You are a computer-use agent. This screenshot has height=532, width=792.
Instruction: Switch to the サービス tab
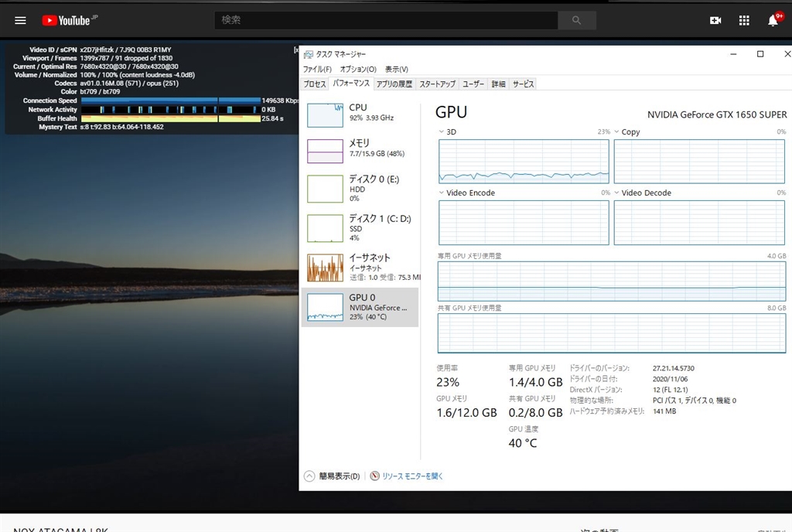[x=523, y=84]
